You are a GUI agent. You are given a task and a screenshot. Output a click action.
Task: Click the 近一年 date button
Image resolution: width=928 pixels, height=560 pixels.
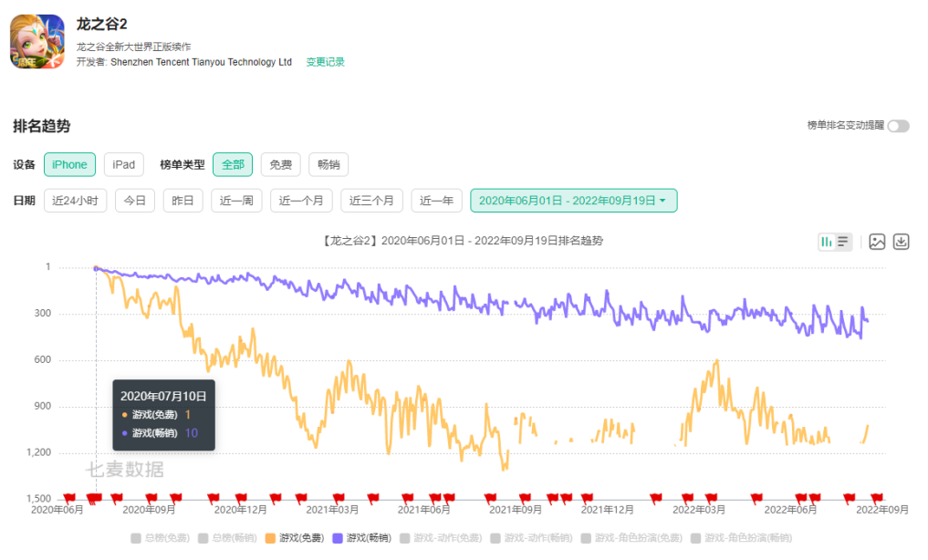[x=436, y=201]
